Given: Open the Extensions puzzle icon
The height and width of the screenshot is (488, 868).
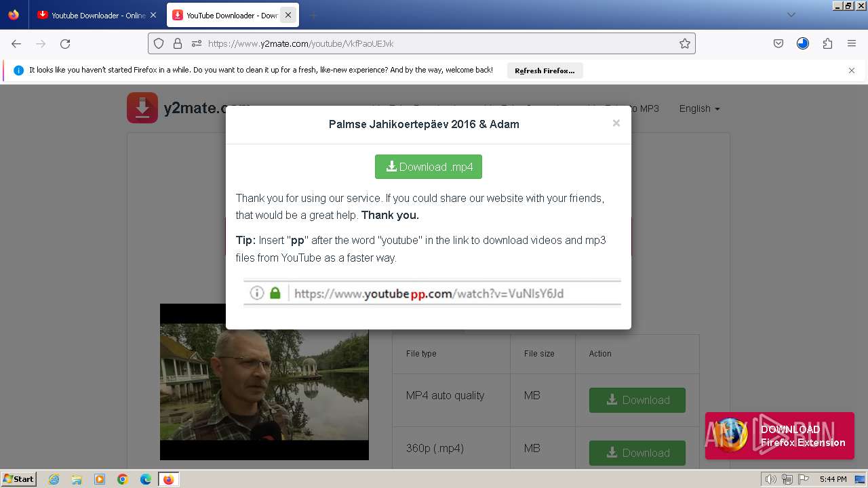Looking at the screenshot, I should point(827,43).
